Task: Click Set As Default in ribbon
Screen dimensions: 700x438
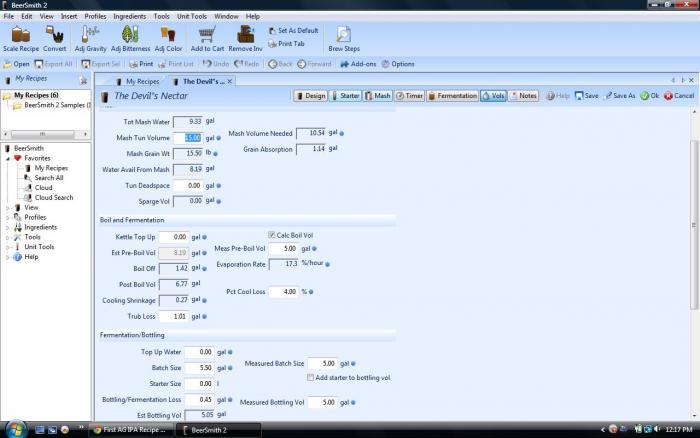Action: pyautogui.click(x=293, y=31)
